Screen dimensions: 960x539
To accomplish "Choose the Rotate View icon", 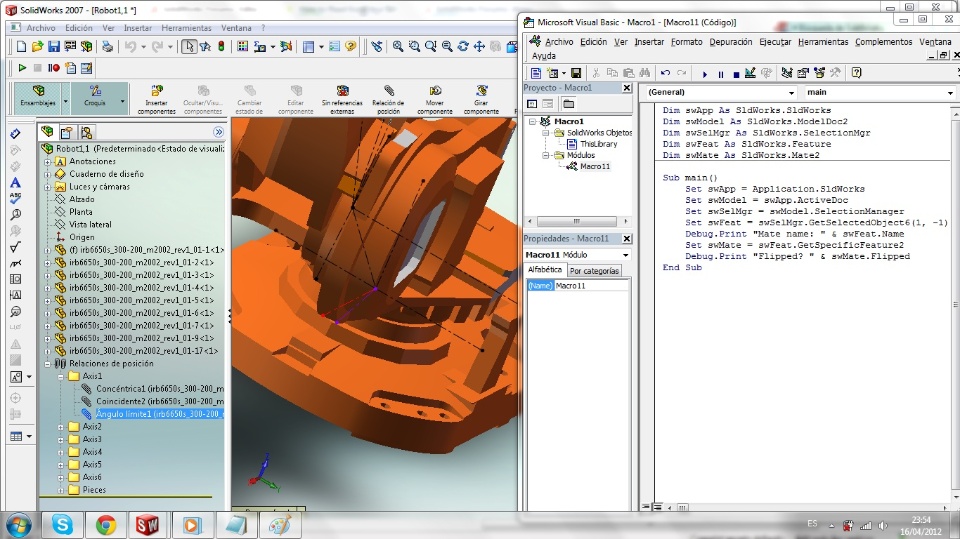I will [463, 47].
